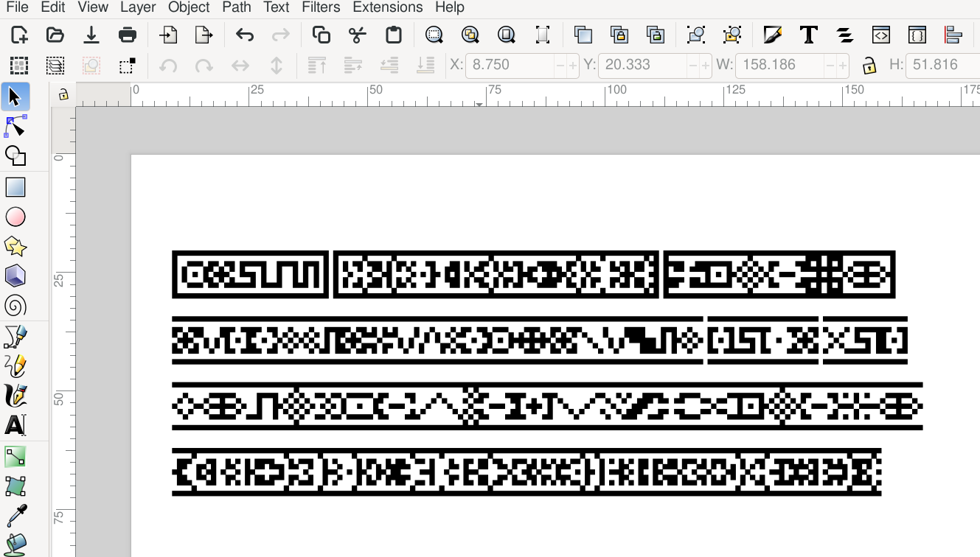The height and width of the screenshot is (557, 980).
Task: Increment the width W value
Action: coord(843,66)
